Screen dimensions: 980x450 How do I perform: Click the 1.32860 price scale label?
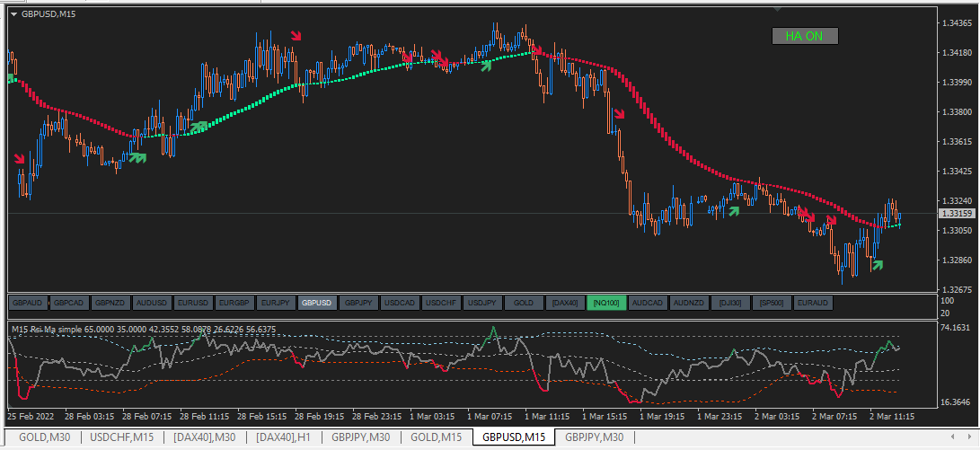coord(957,260)
